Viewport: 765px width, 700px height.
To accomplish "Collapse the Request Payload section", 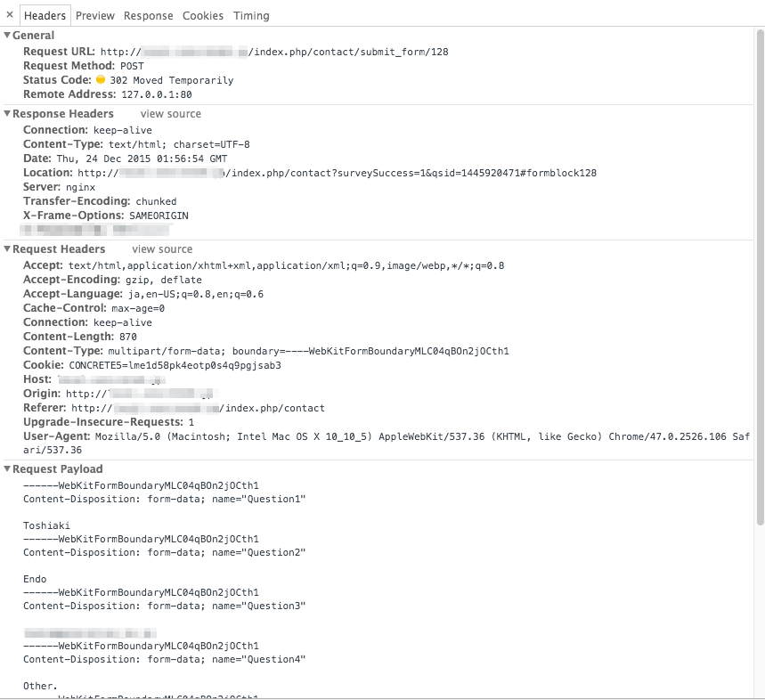I will tap(7, 468).
